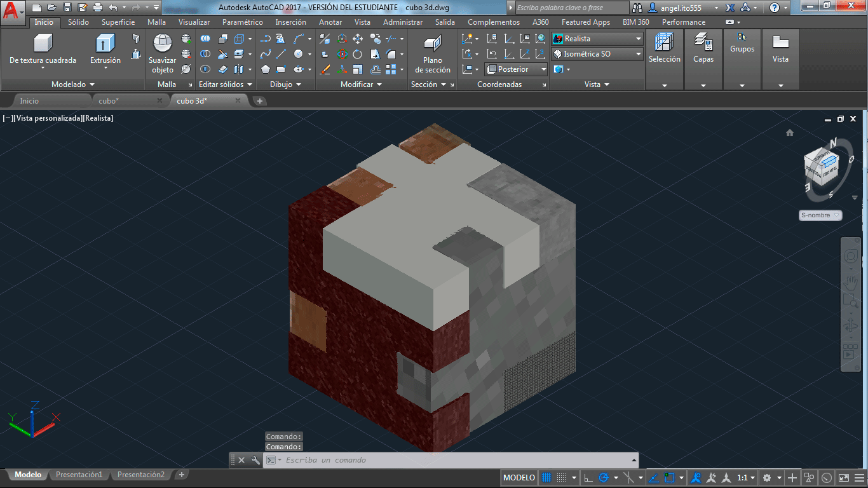Image resolution: width=868 pixels, height=488 pixels.
Task: Open the Paramétrico ribbon tab
Action: [x=243, y=22]
